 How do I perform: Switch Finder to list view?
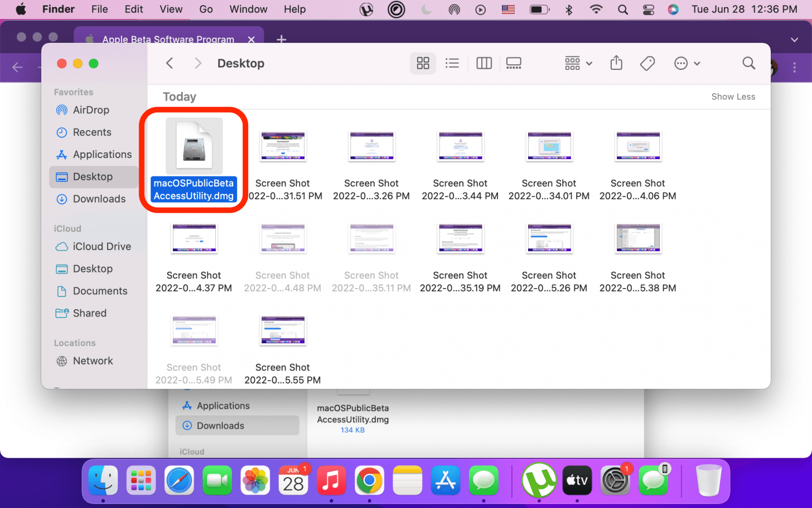click(452, 64)
